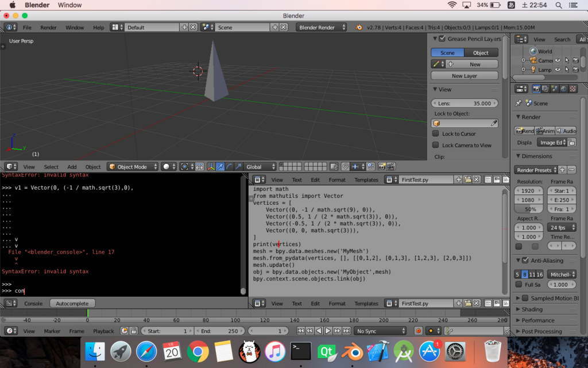Image resolution: width=588 pixels, height=368 pixels.
Task: Open the Templates menu in the text editor
Action: (366, 179)
